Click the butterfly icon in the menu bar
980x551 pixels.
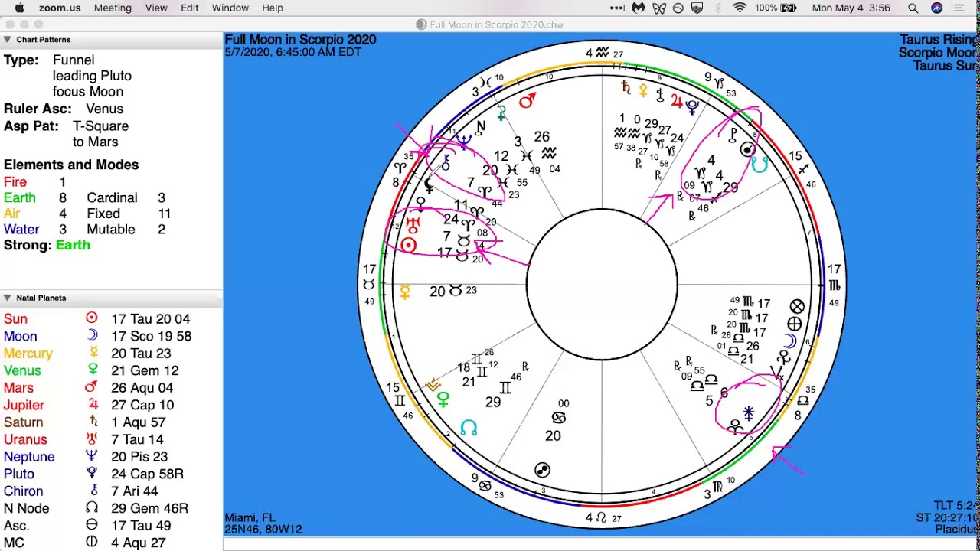pos(658,8)
